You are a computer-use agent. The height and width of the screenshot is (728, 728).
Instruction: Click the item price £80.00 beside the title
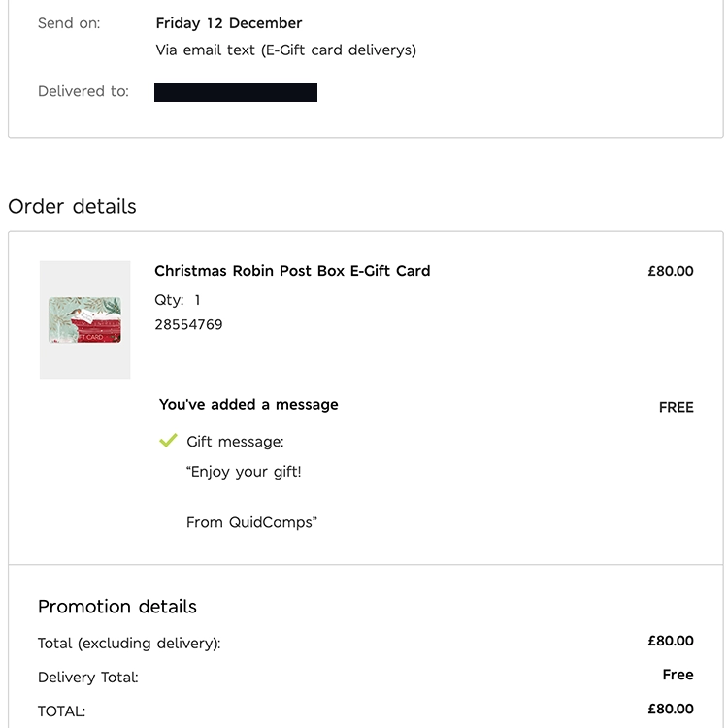click(671, 271)
